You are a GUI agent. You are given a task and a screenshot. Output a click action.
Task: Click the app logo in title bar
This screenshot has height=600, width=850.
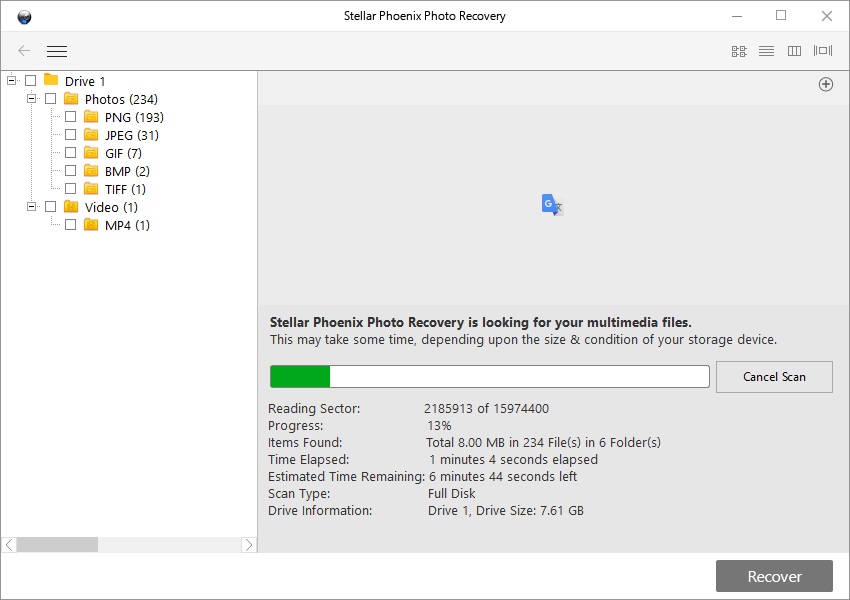pyautogui.click(x=24, y=16)
